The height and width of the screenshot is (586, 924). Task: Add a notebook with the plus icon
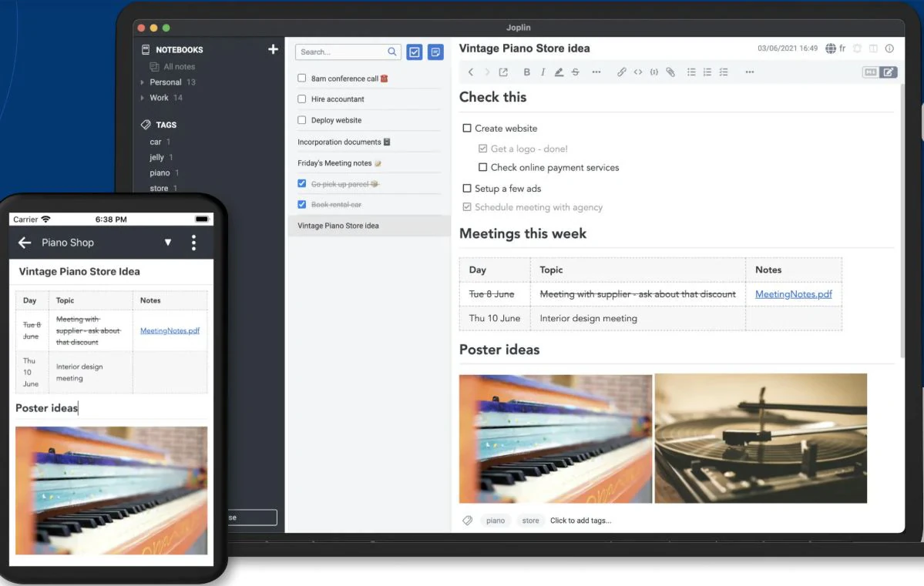[273, 49]
